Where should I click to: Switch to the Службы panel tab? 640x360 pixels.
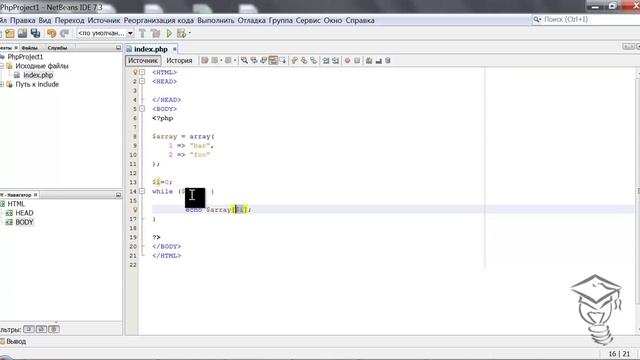57,48
